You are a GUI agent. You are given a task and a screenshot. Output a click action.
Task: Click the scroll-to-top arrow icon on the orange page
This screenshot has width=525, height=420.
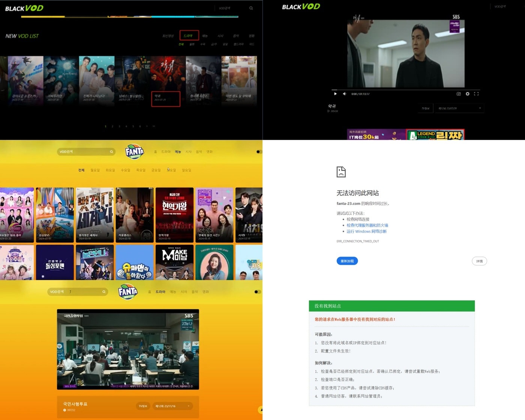(x=260, y=410)
